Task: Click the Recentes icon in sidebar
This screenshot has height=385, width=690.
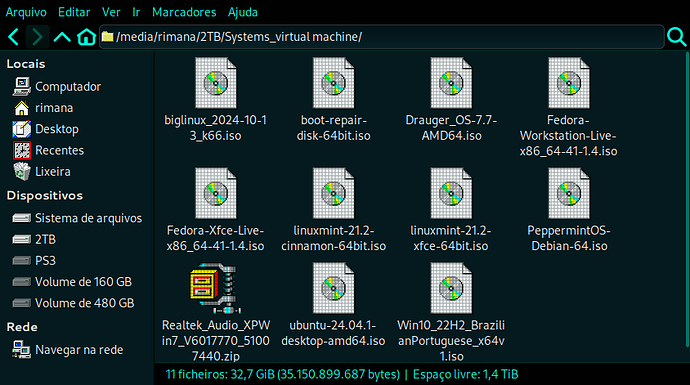Action: (22, 150)
